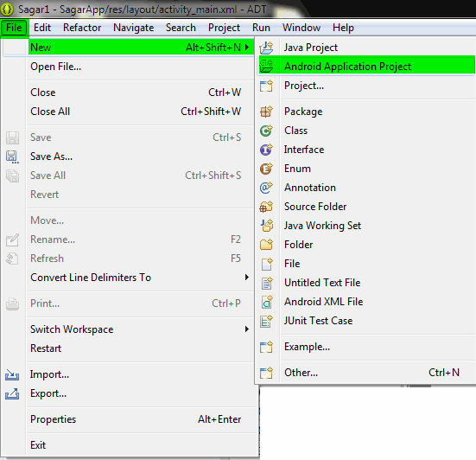This screenshot has height=460, width=476.
Task: Expand the Switch Workspace submenu arrow
Action: point(247,329)
